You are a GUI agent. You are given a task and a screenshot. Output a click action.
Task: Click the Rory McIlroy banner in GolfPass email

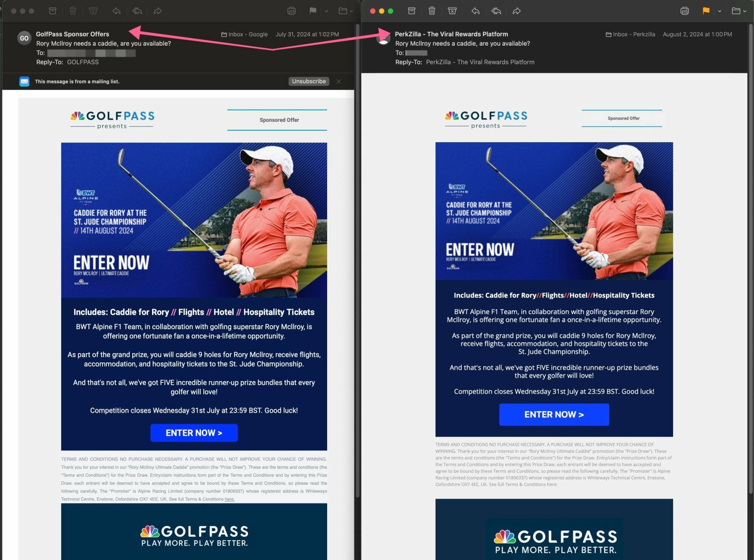pos(194,220)
